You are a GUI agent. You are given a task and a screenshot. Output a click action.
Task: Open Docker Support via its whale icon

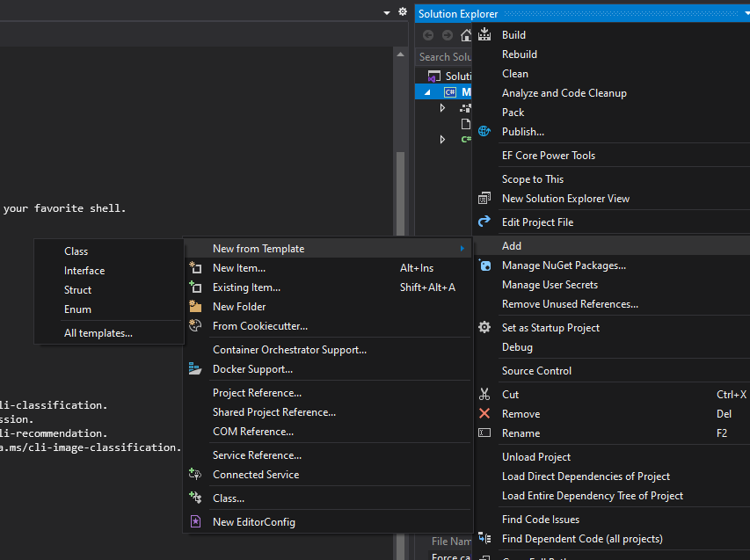point(195,369)
